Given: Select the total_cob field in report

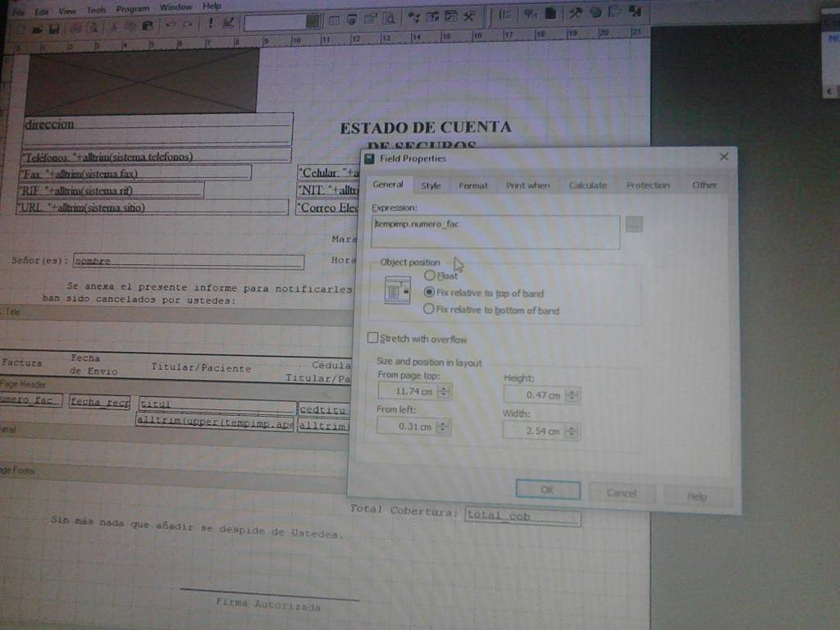Looking at the screenshot, I should coord(523,516).
